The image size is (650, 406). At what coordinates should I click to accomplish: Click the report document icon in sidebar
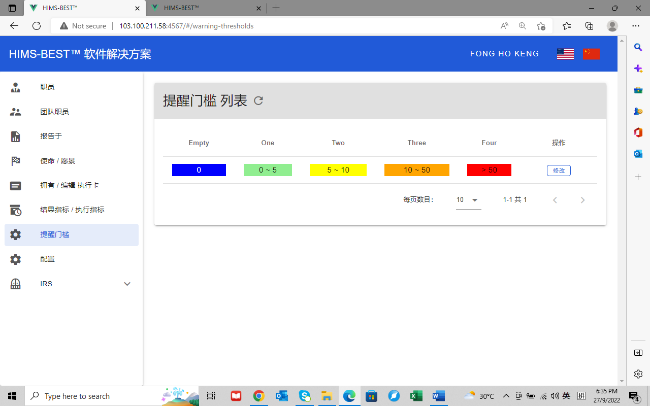coord(16,136)
